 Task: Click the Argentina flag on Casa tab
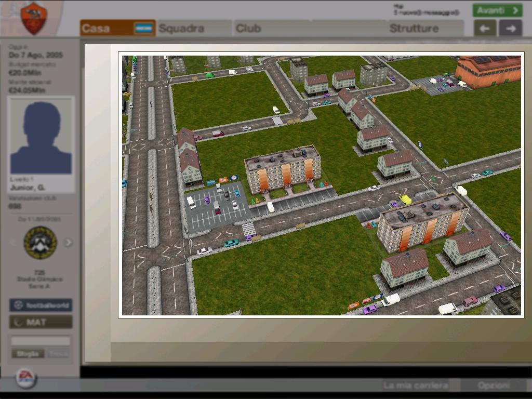point(143,28)
